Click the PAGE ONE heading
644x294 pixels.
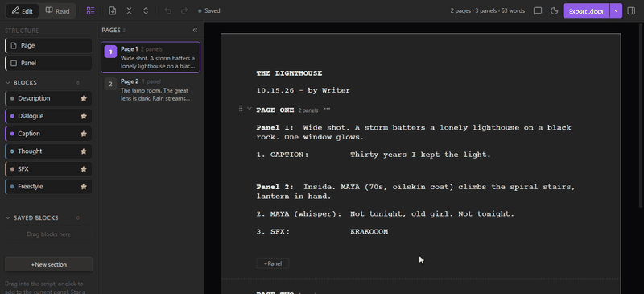(275, 110)
